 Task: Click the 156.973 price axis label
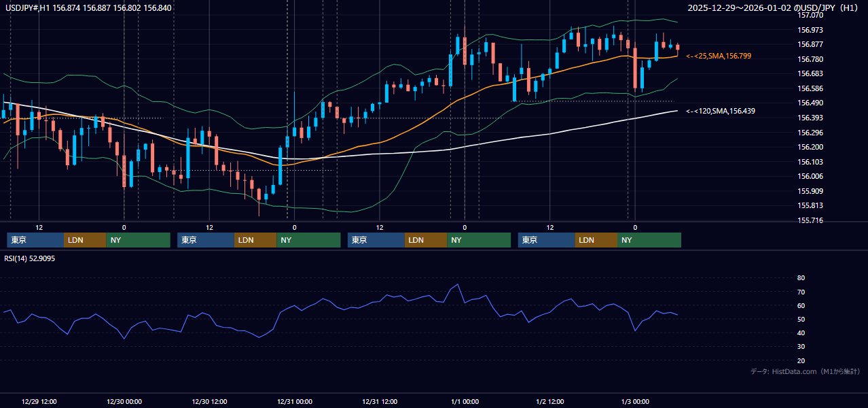(x=810, y=30)
